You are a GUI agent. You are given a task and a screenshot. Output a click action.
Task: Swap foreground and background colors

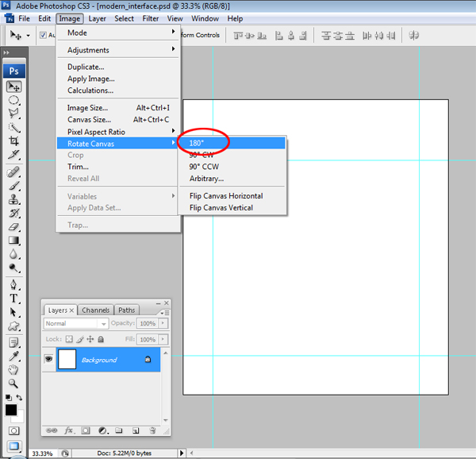point(19,397)
